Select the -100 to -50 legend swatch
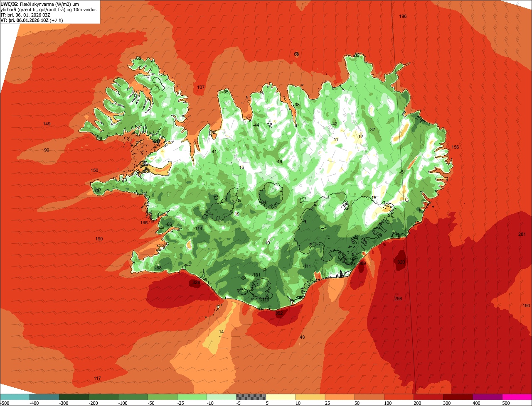 (x=133, y=397)
